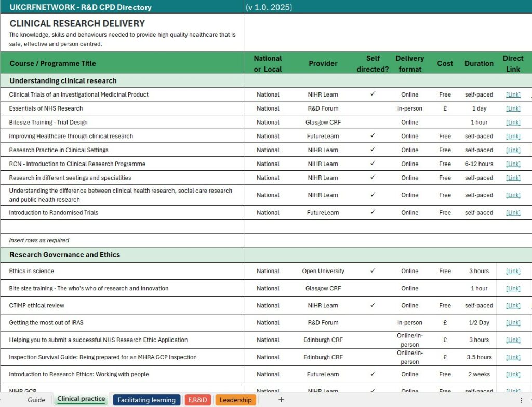
Task: Select the self-directed checkmark for Clinical Trials of an Investigational Medicinal Product
Action: point(373,93)
